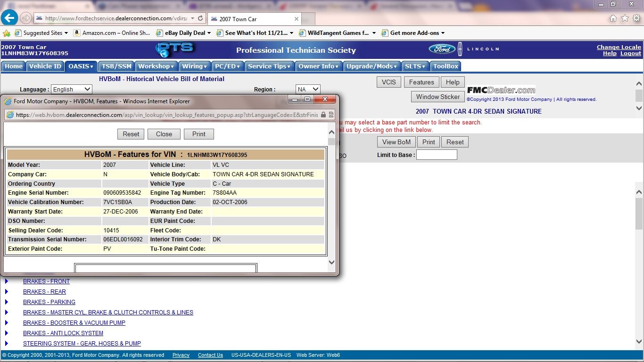Click the PTS logo
Viewport: 644px width, 362px height.
(174, 49)
